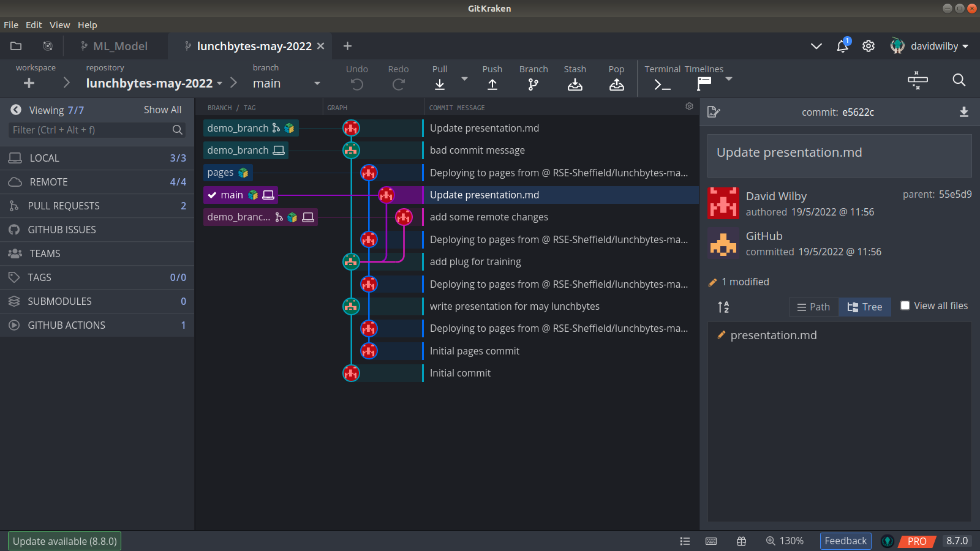
Task: Switch file view to Path
Action: tap(814, 307)
